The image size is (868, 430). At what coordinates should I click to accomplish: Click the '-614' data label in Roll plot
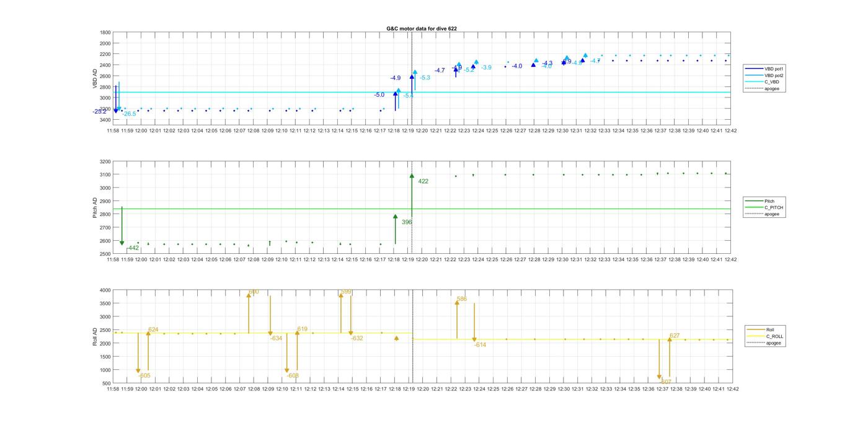[480, 345]
